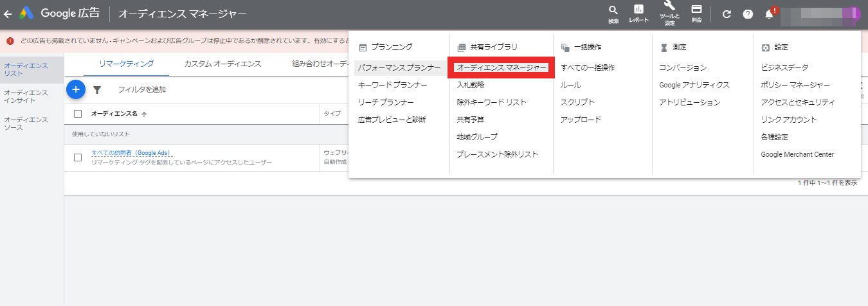Sort by オーディエンス名 column arrow
The height and width of the screenshot is (306, 868).
(x=144, y=114)
